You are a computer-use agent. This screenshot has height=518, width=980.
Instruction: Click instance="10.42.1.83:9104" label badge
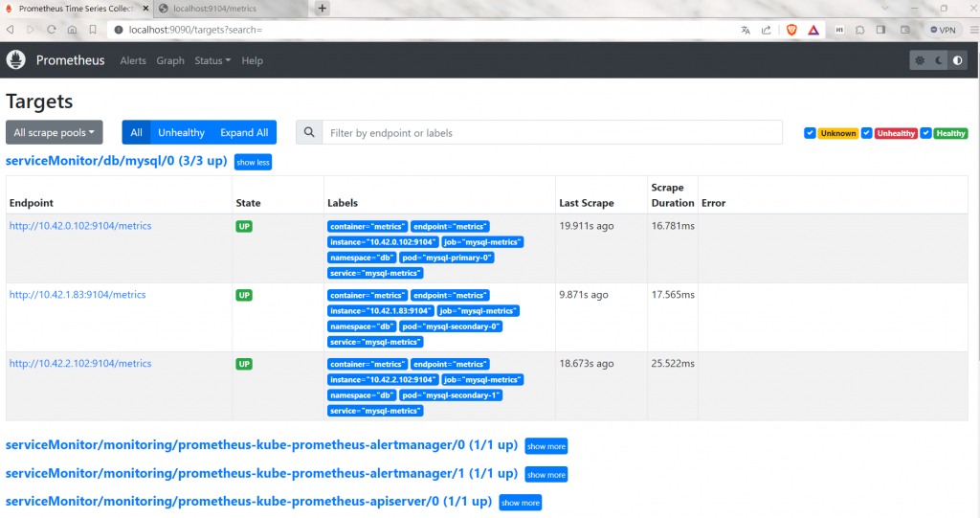[x=380, y=311]
